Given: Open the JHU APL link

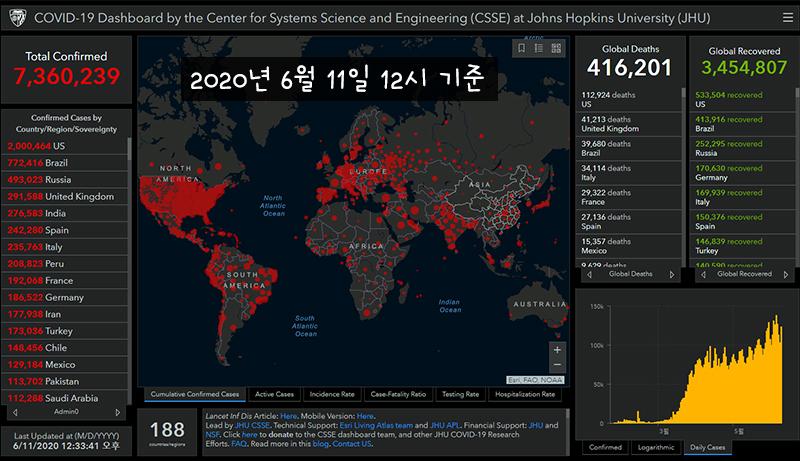Looking at the screenshot, I should pyautogui.click(x=445, y=425).
